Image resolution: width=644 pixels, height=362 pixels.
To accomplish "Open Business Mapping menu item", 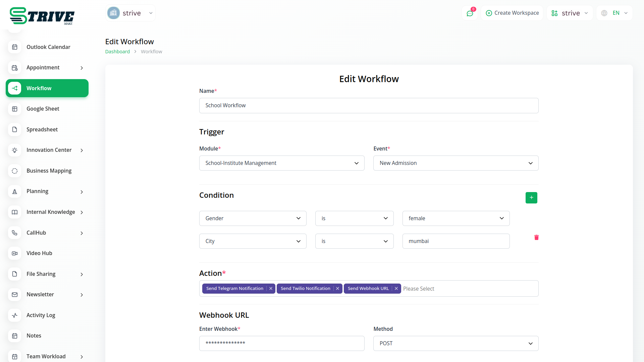I will pyautogui.click(x=49, y=171).
